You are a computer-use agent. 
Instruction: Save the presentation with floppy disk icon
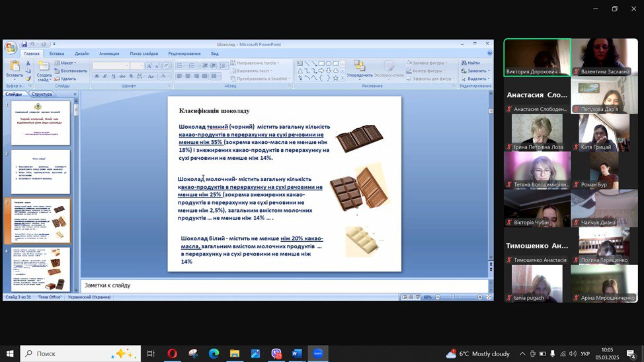(24, 44)
